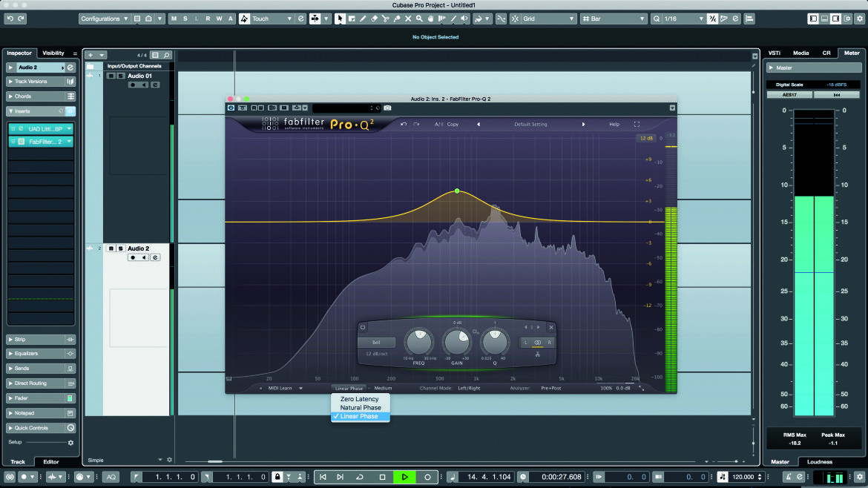Select Natural Phase processing mode
The width and height of the screenshot is (868, 488).
[361, 408]
